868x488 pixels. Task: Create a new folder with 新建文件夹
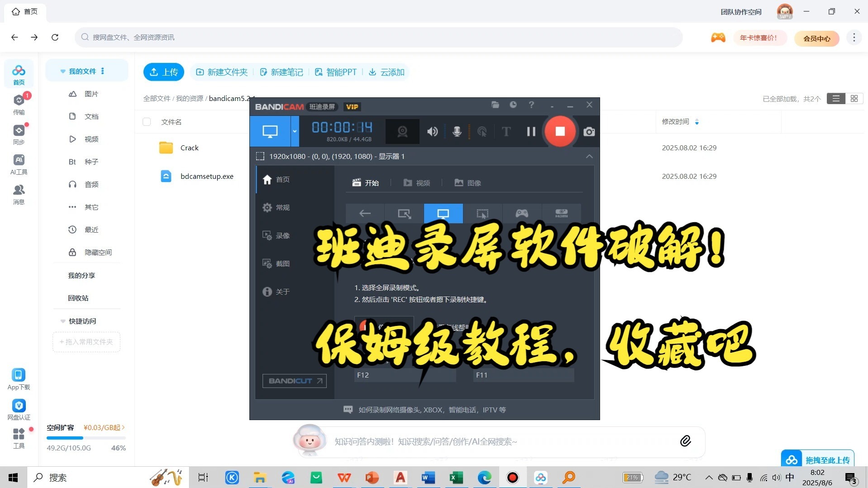pos(222,72)
